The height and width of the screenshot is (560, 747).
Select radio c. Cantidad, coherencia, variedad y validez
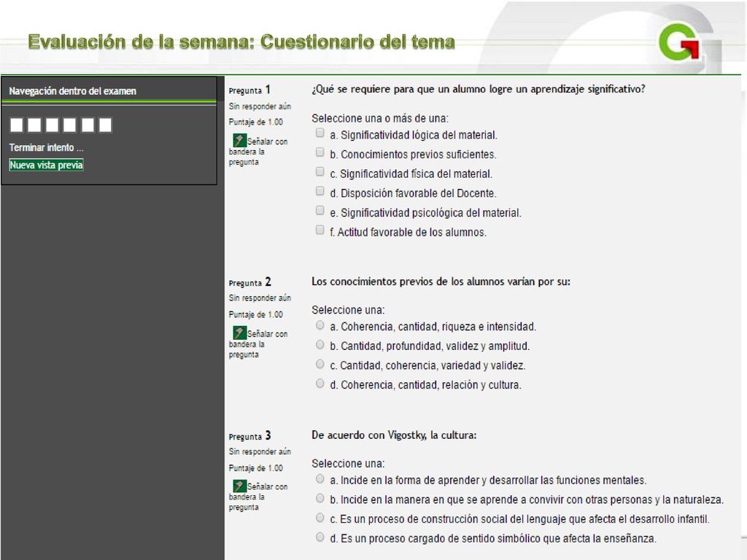(x=320, y=365)
